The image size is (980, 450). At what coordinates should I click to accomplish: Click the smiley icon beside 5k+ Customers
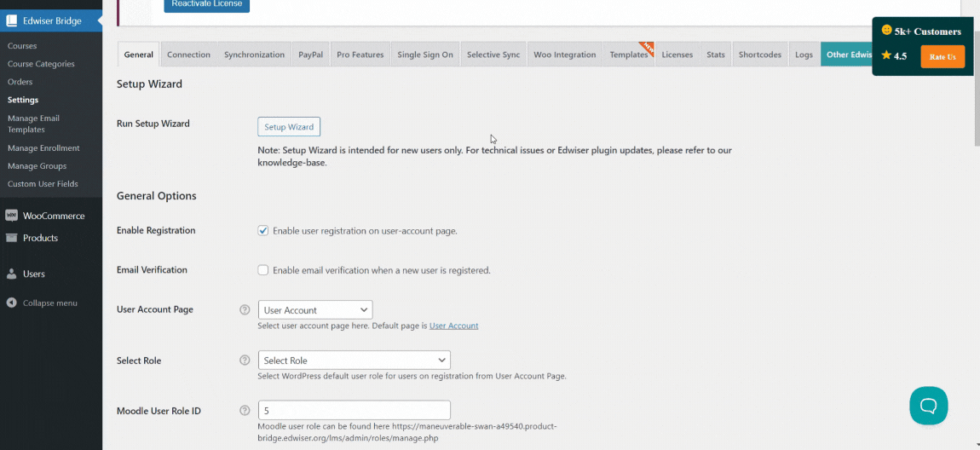coord(886,30)
